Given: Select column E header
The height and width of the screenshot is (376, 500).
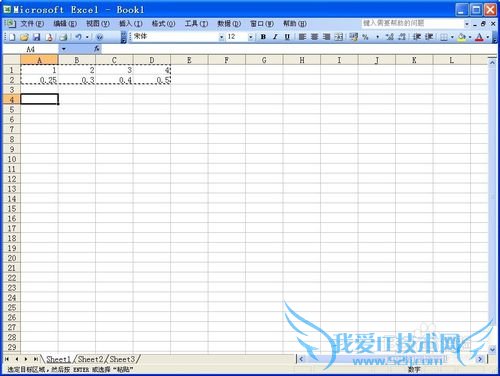Looking at the screenshot, I should coord(189,60).
